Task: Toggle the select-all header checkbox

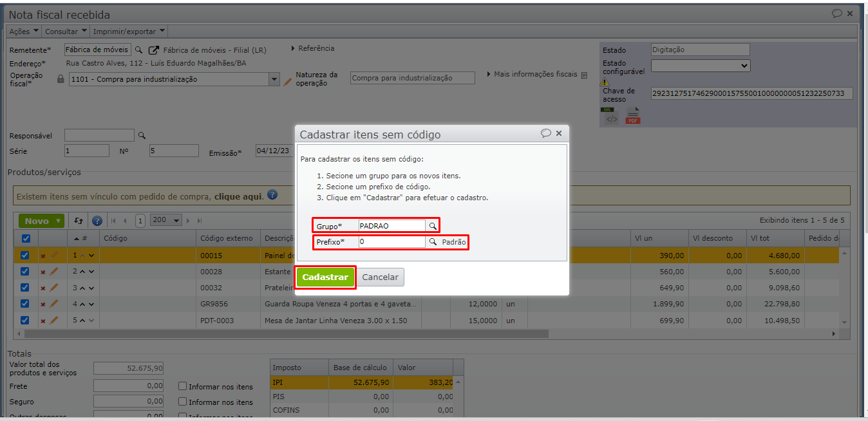Action: click(x=25, y=238)
